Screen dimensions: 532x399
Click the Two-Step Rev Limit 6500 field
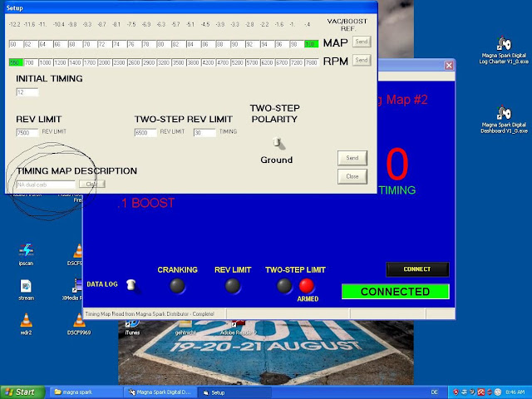[145, 133]
